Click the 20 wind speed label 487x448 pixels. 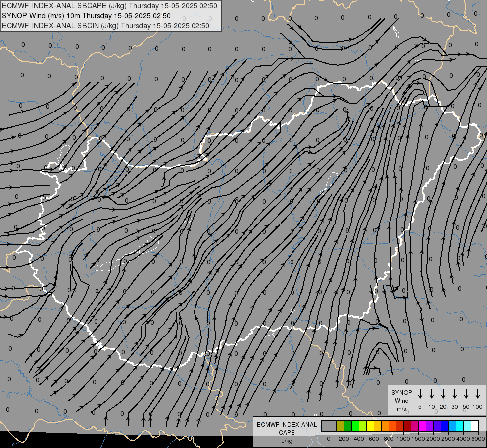[443, 407]
